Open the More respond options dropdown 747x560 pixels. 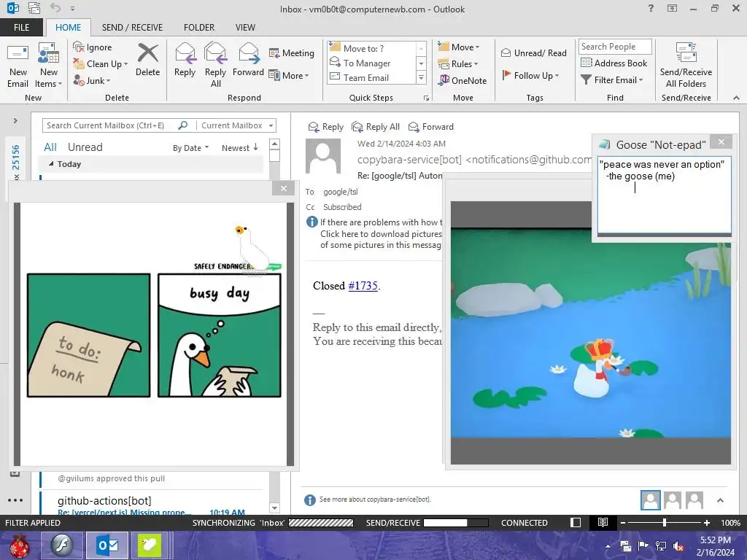pyautogui.click(x=289, y=75)
